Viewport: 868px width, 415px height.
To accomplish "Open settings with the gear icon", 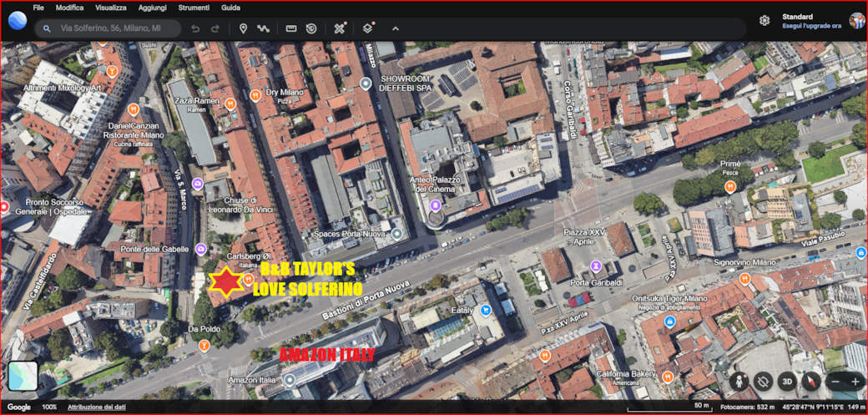I will pos(765,21).
